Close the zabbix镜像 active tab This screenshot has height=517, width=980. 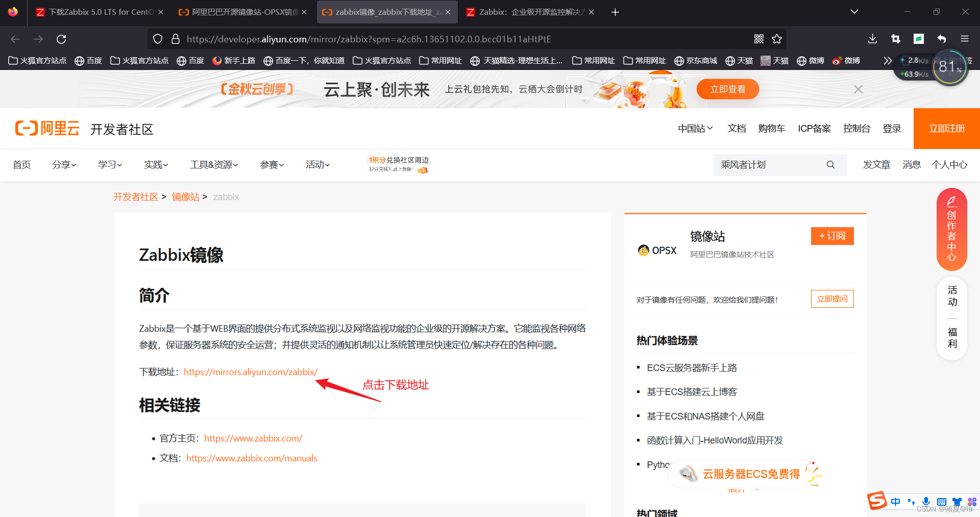448,12
